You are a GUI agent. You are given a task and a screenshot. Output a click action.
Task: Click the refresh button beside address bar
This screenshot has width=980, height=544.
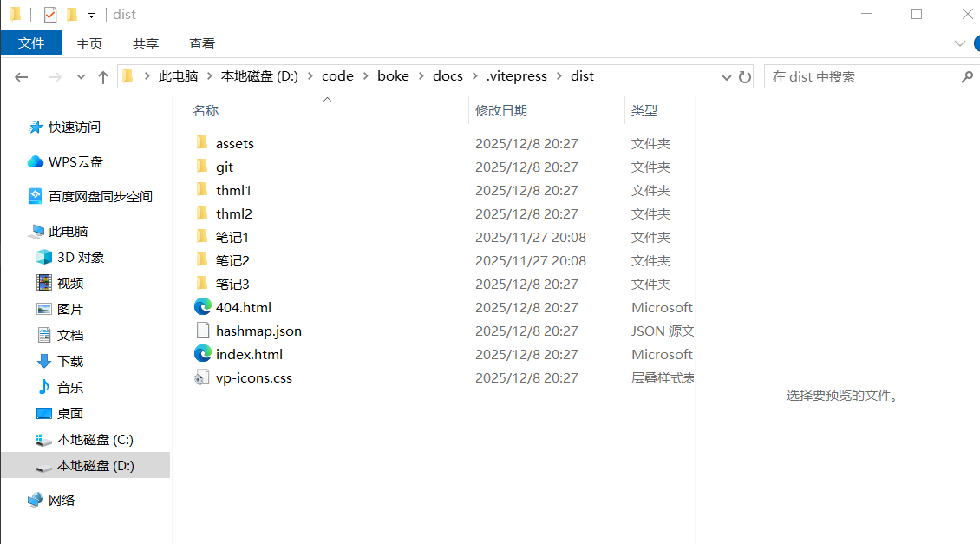click(745, 76)
